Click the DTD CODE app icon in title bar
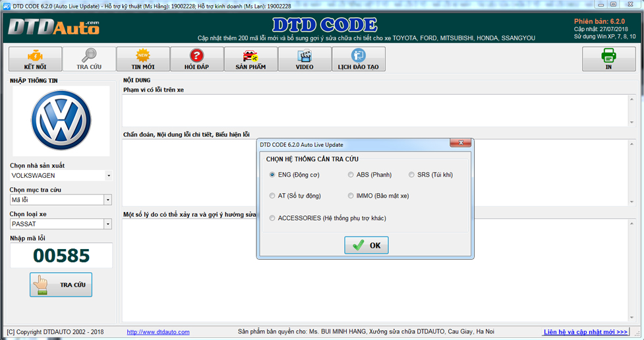This screenshot has height=340, width=644. [x=7, y=6]
